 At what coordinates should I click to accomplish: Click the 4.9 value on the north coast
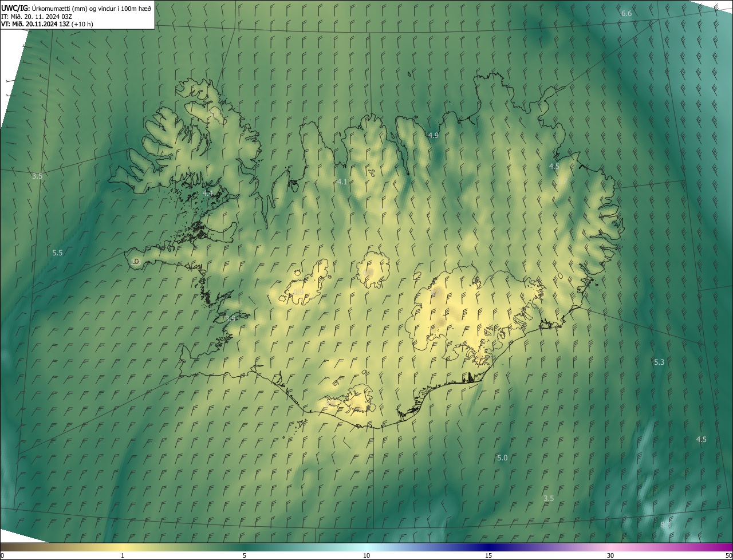pyautogui.click(x=434, y=135)
